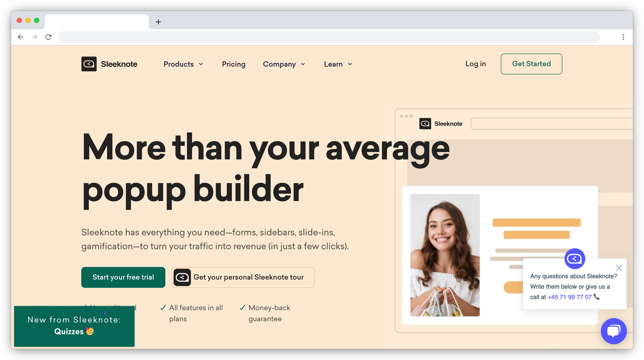
Task: Open the New from Sleeknote Quizzes banner
Action: (x=74, y=326)
